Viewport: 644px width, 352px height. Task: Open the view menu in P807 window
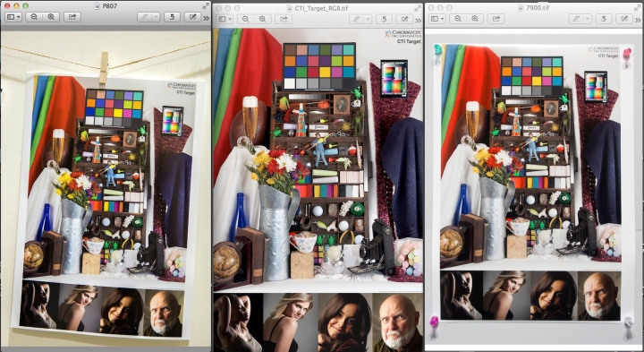coord(13,17)
